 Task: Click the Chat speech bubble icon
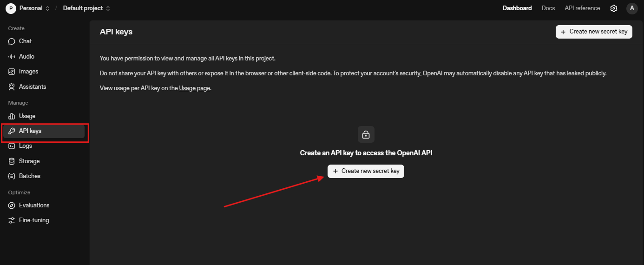pyautogui.click(x=12, y=41)
